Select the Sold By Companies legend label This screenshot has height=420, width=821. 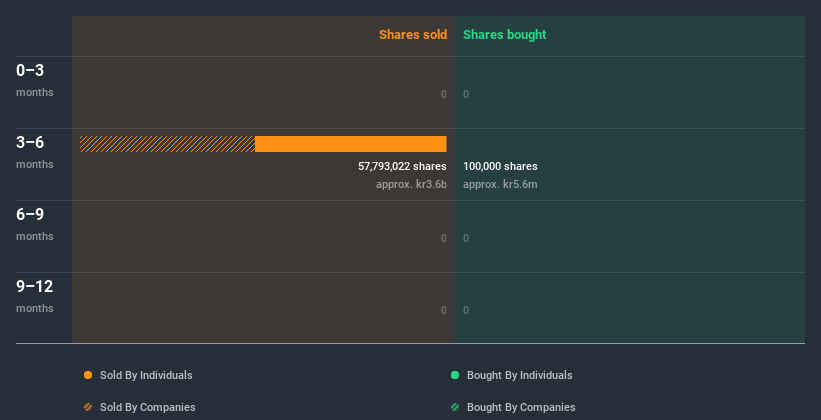(148, 407)
